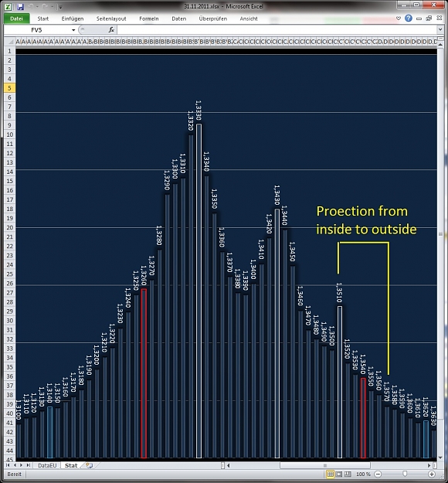This screenshot has width=448, height=483.
Task: Click the 'Proection from inside to outside' text
Action: pyautogui.click(x=366, y=220)
